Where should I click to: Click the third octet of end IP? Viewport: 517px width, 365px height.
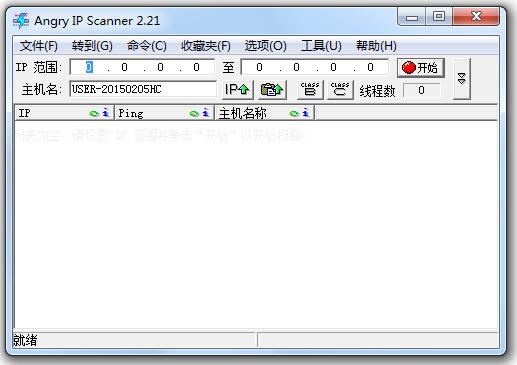pyautogui.click(x=333, y=67)
